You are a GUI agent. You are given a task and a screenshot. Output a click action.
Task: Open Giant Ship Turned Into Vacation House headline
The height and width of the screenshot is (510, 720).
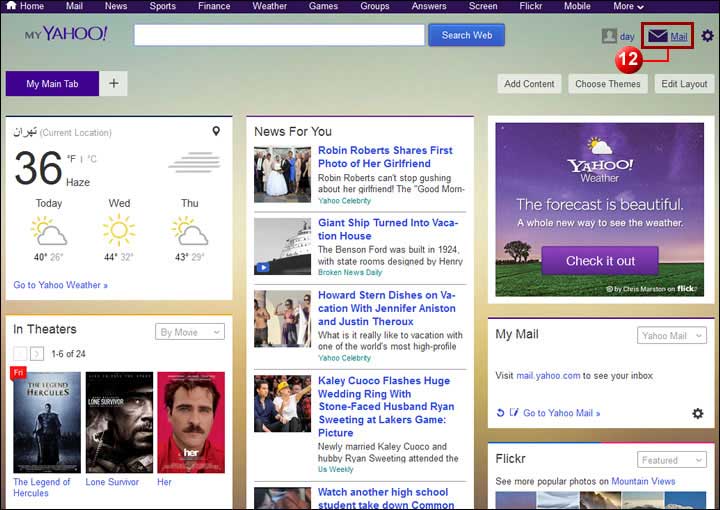click(388, 229)
